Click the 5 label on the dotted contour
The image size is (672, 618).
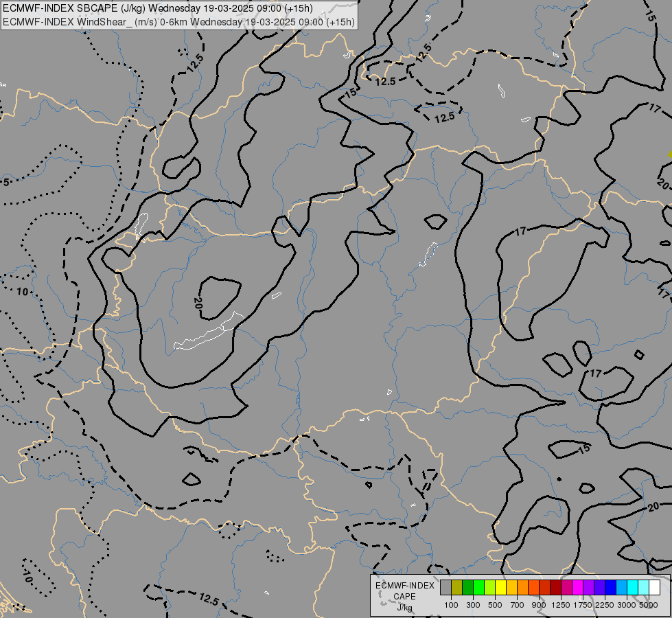click(x=6, y=182)
